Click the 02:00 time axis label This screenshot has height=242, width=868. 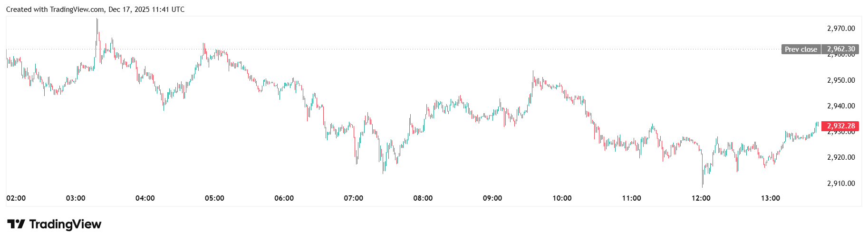16,198
